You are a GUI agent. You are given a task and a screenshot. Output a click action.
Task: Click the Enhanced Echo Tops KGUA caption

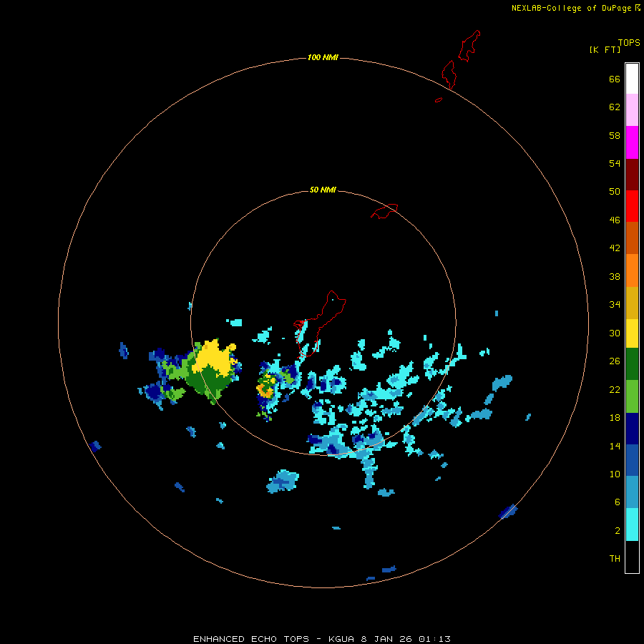(322, 639)
